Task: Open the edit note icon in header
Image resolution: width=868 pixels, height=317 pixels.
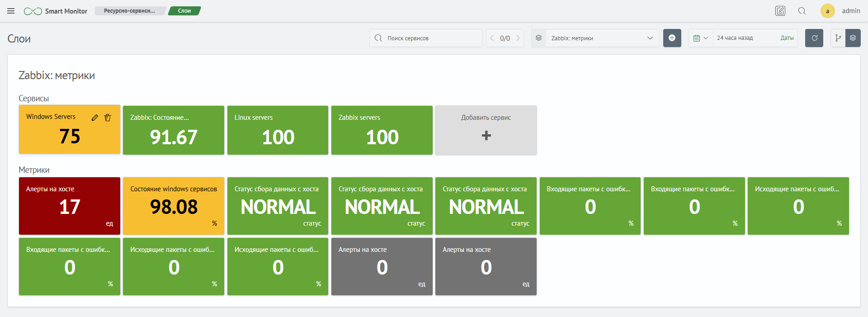Action: tap(780, 11)
